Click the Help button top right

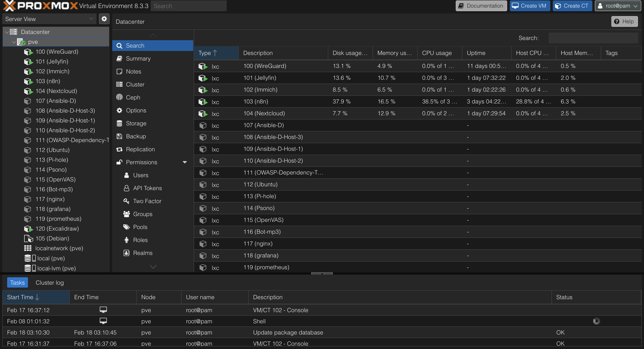[624, 21]
